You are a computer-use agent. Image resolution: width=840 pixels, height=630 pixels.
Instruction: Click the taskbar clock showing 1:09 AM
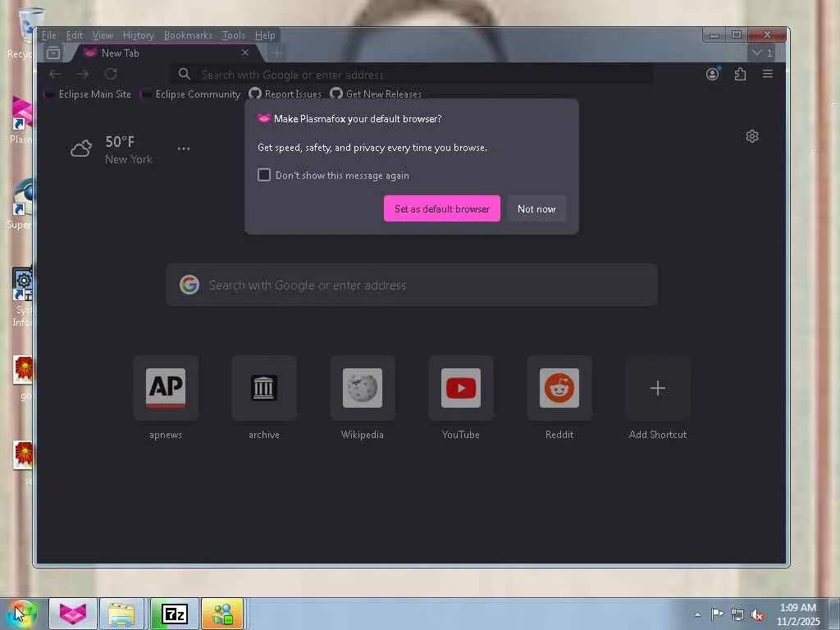point(797,614)
